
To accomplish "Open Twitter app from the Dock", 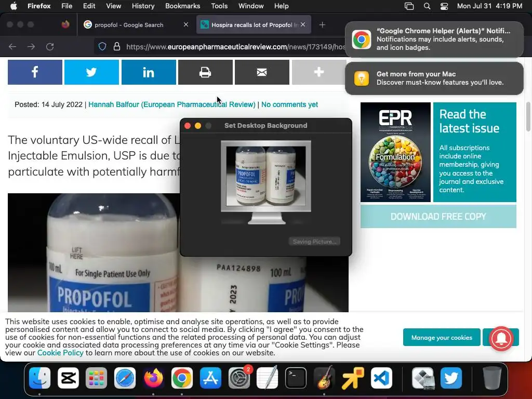I will 451,378.
